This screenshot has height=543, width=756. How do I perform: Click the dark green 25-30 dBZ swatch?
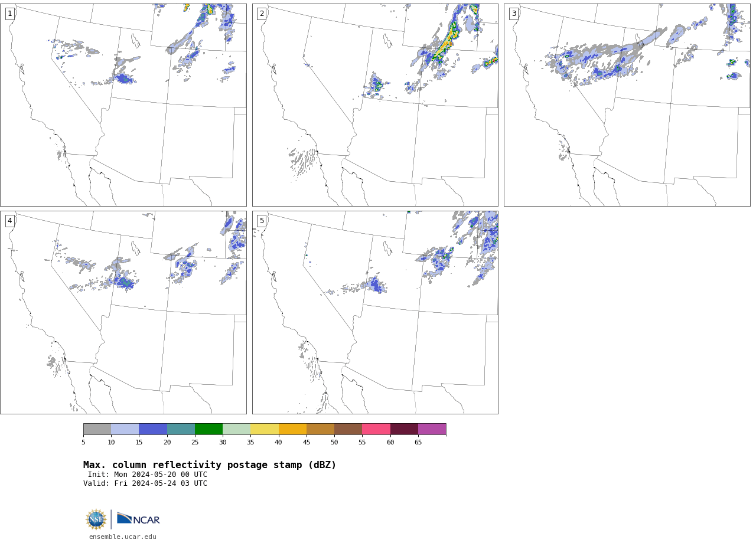[x=208, y=429]
